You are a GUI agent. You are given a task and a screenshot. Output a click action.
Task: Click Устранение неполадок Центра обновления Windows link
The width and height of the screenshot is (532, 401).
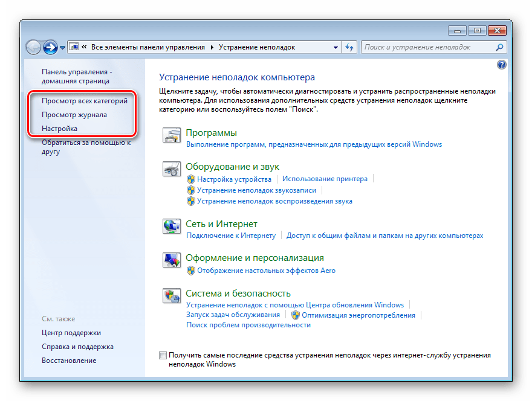pyautogui.click(x=295, y=305)
